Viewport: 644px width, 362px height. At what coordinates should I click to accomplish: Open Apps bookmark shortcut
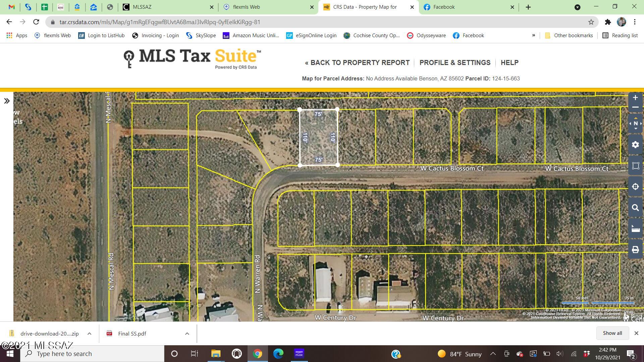pyautogui.click(x=17, y=36)
